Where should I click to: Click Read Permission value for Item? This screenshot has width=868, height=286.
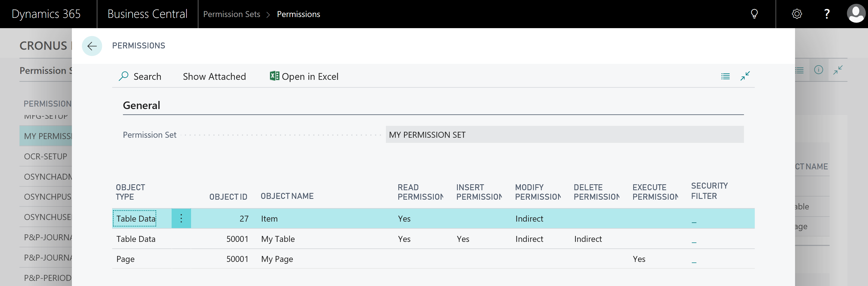coord(404,219)
